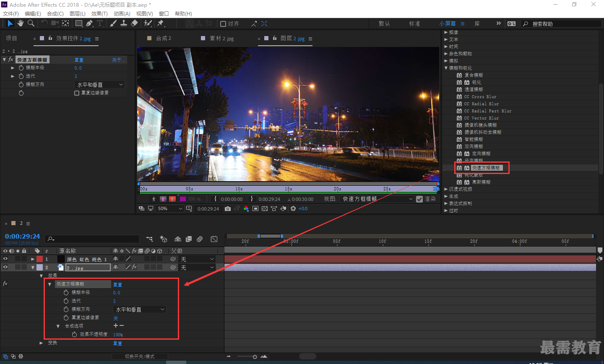Select the Zoom magnifier tool

coord(31,23)
